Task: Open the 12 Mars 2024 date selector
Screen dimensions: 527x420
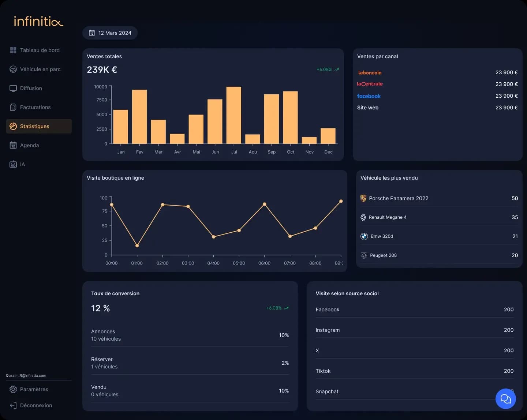Action: 110,33
